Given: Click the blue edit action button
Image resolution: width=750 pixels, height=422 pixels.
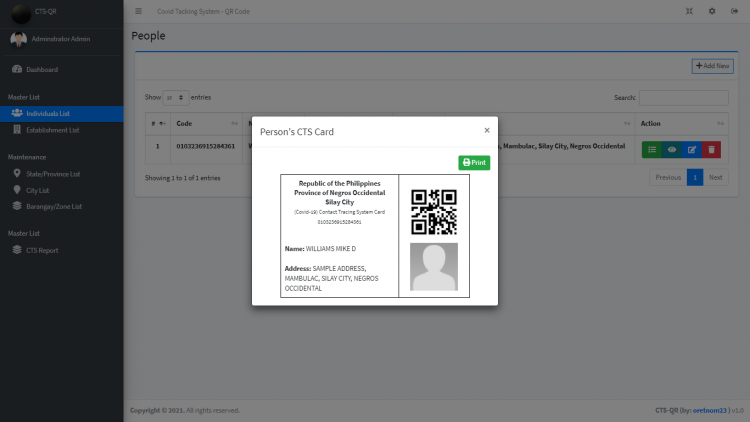Looking at the screenshot, I should click(x=692, y=150).
